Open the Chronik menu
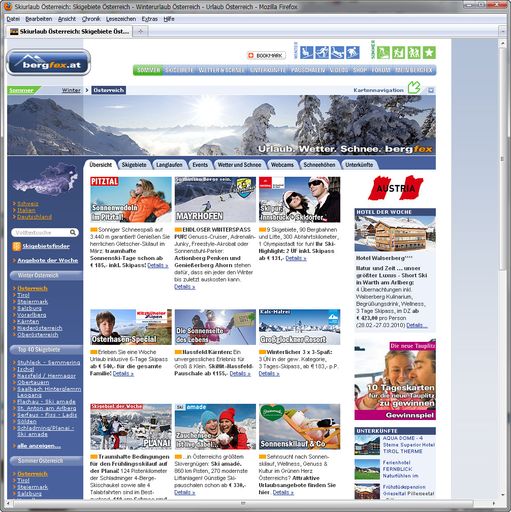 tap(91, 19)
